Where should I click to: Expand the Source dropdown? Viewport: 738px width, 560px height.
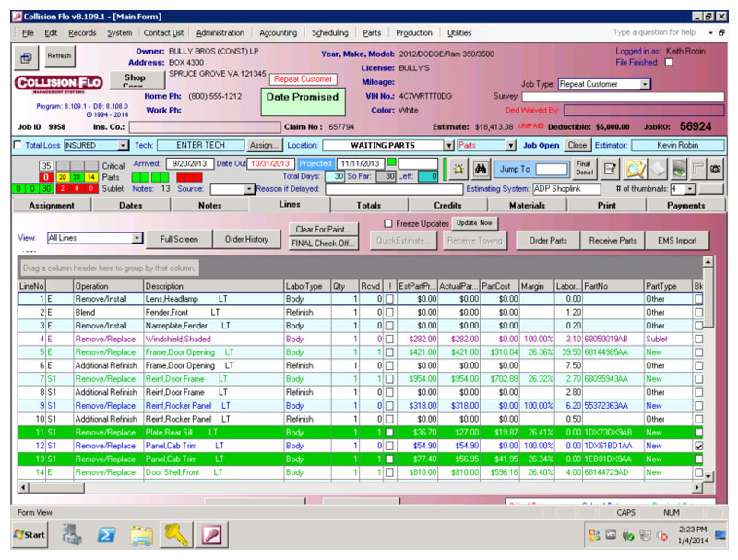coord(249,189)
